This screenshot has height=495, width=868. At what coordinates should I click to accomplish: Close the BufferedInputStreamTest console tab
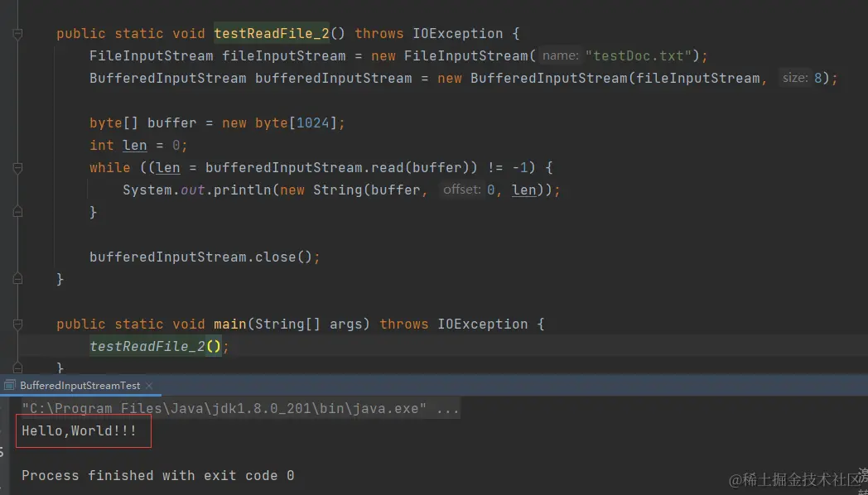point(149,386)
